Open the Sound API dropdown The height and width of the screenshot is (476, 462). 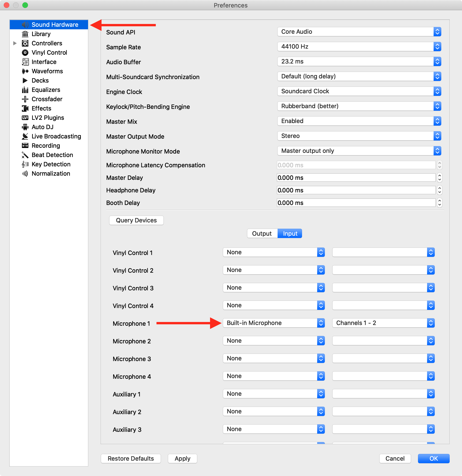click(359, 32)
